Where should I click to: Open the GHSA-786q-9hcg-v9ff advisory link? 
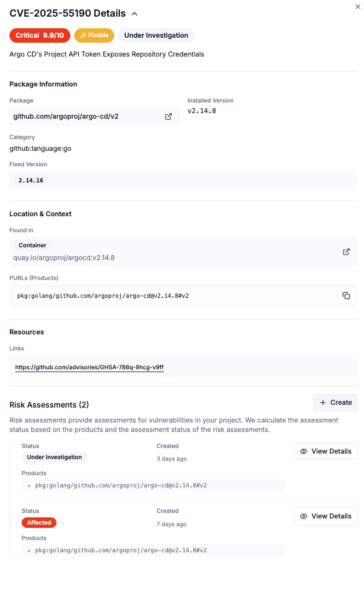[x=89, y=367]
